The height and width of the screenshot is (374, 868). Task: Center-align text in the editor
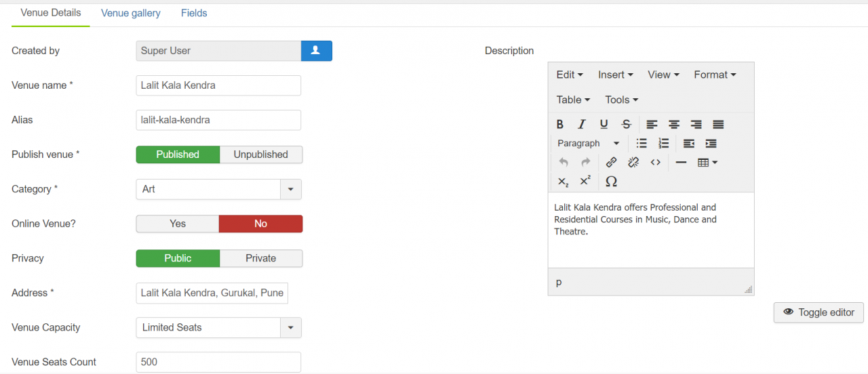tap(674, 124)
